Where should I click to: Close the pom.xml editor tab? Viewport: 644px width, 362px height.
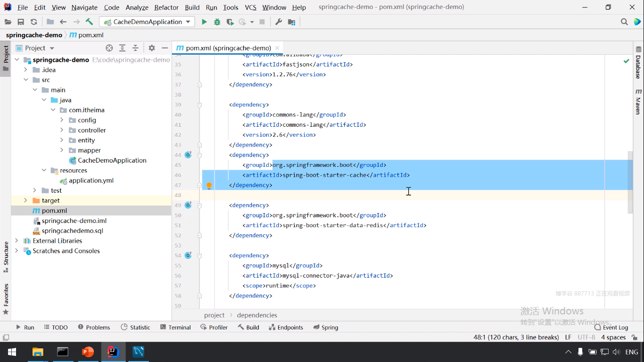[277, 48]
